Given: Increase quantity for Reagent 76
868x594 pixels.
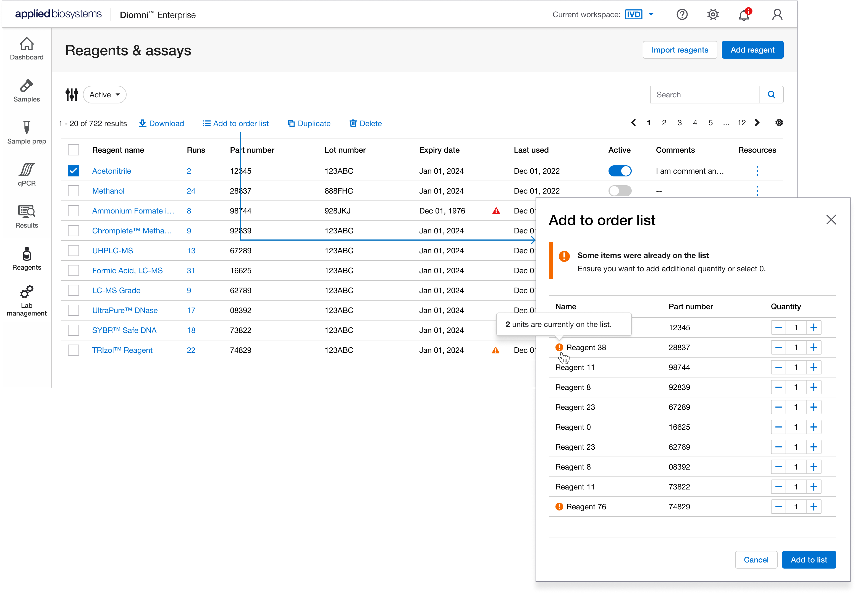Looking at the screenshot, I should coord(814,507).
